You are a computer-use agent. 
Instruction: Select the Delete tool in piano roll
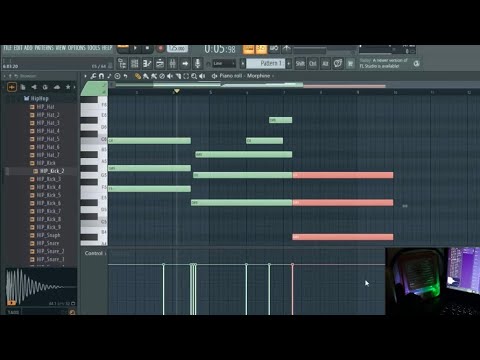(162, 76)
